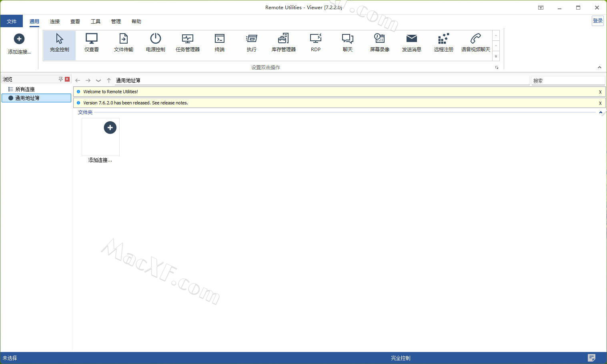Dismiss the Welcome to Remote Utilities notification
This screenshot has width=607, height=364.
coord(600,92)
